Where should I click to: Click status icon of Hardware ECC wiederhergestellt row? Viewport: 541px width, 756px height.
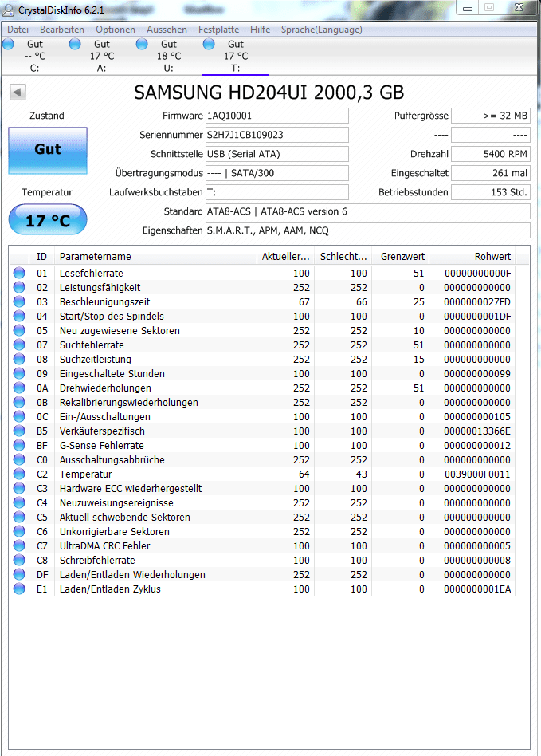coord(19,488)
